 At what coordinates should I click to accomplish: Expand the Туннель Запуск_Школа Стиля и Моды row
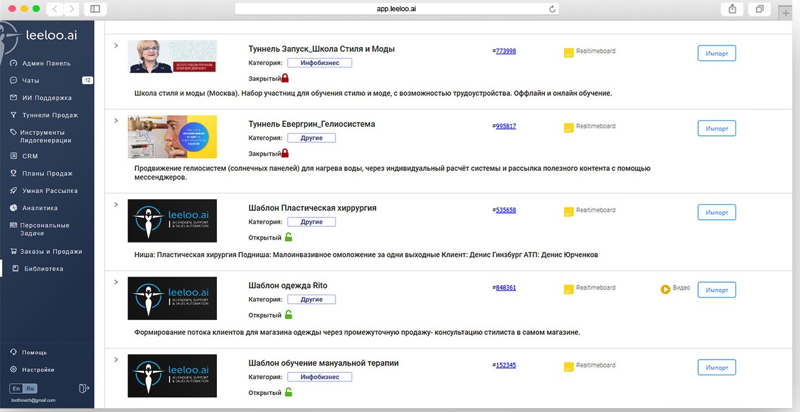117,46
